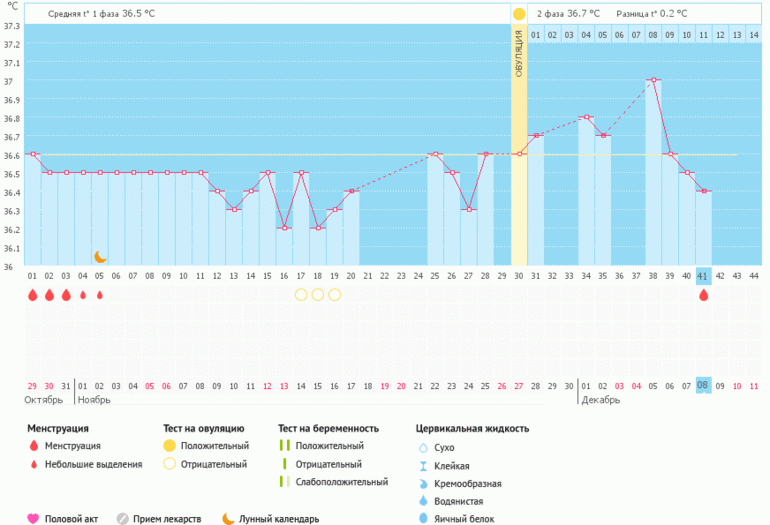Click the Сухо cervical fluid icon
Viewport: 770px width, 525px height.
point(422,448)
